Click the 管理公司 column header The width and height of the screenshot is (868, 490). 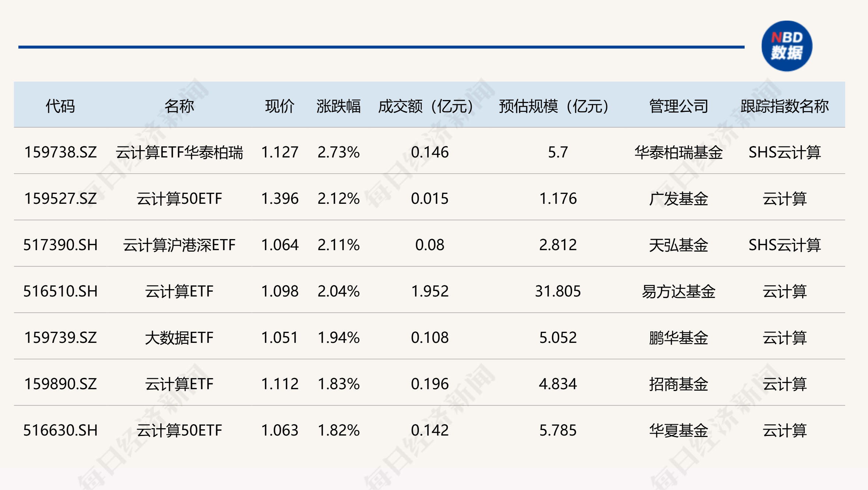coord(678,106)
